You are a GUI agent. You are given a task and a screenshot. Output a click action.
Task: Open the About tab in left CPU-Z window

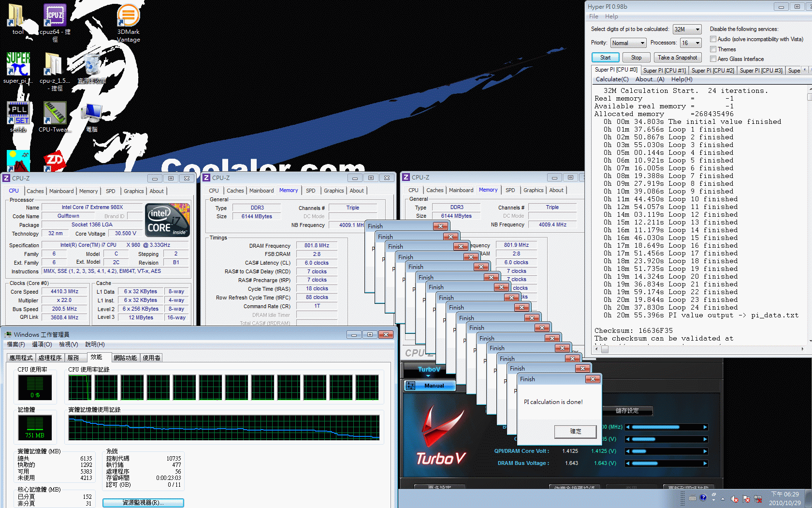point(157,191)
